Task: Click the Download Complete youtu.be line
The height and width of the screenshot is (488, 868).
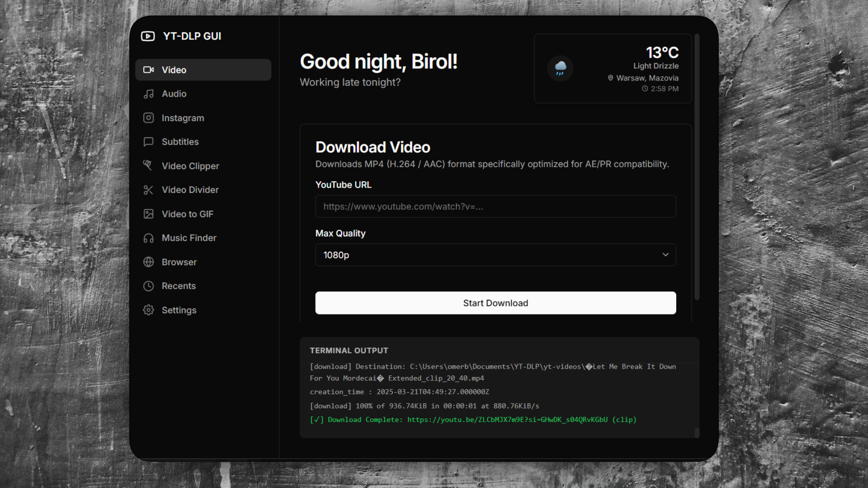Action: coord(473,420)
